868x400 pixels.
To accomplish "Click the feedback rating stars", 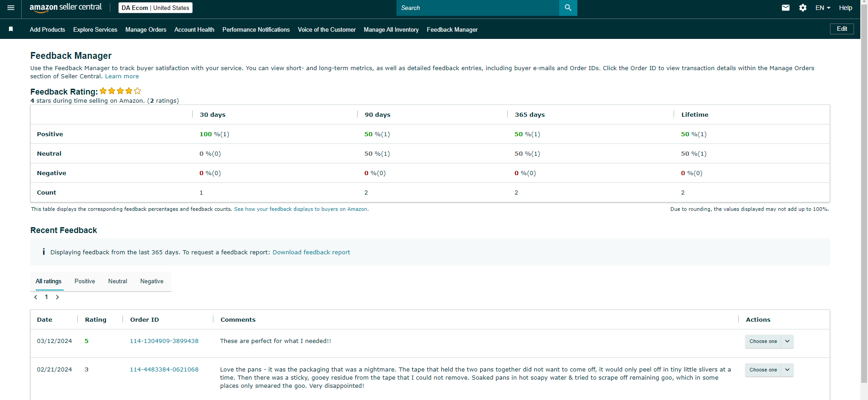I will point(120,91).
